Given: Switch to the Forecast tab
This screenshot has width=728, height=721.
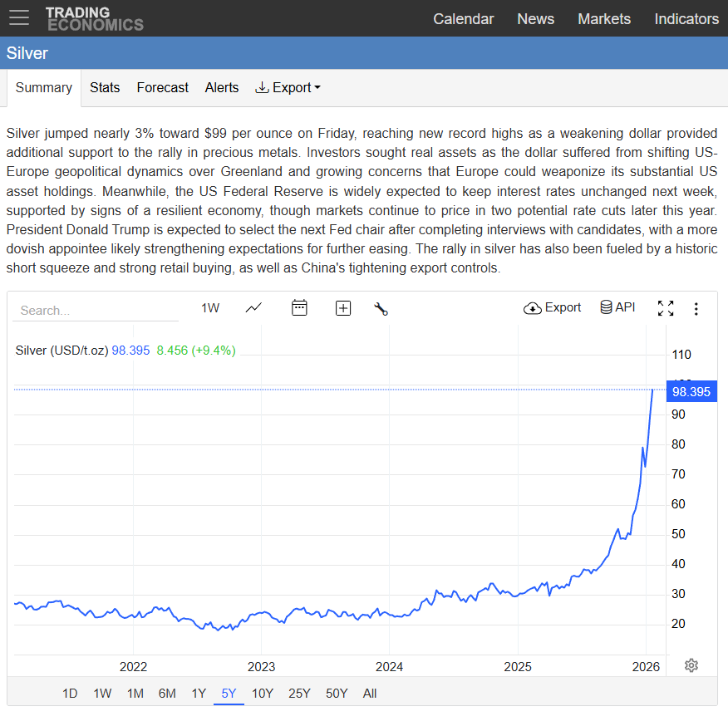Looking at the screenshot, I should pos(163,88).
